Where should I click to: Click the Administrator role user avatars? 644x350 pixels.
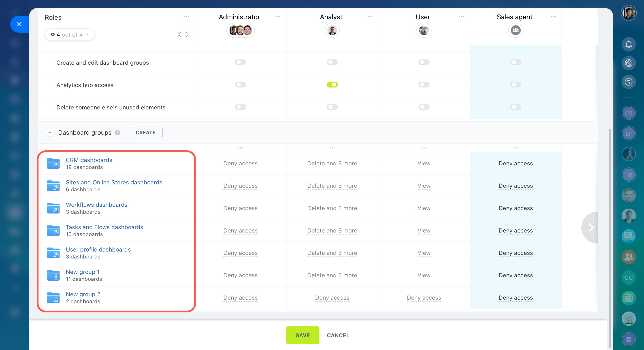point(240,30)
